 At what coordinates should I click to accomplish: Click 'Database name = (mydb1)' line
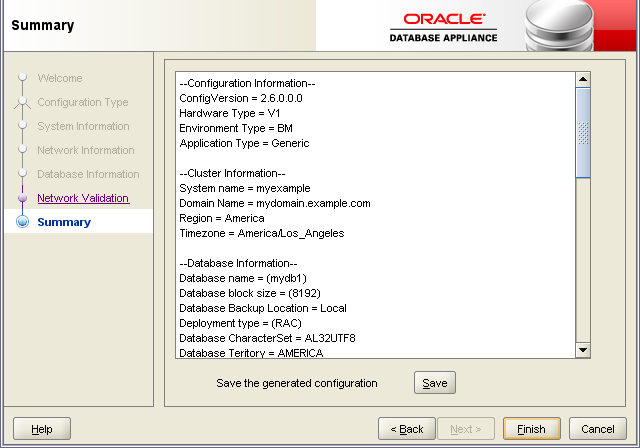pos(243,278)
